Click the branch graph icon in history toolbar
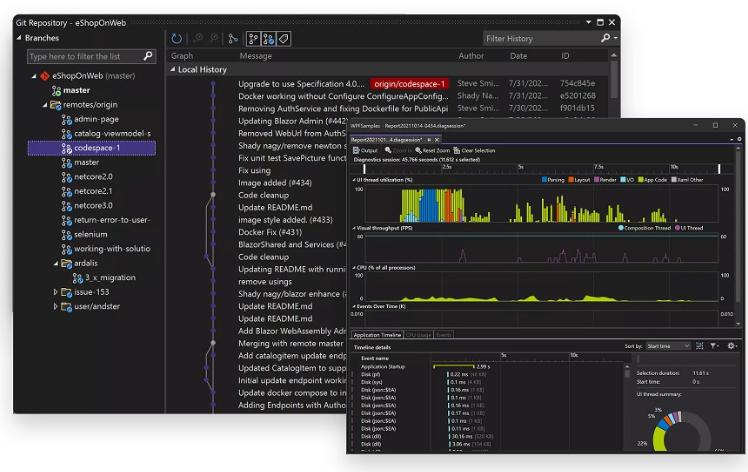 pyautogui.click(x=233, y=39)
